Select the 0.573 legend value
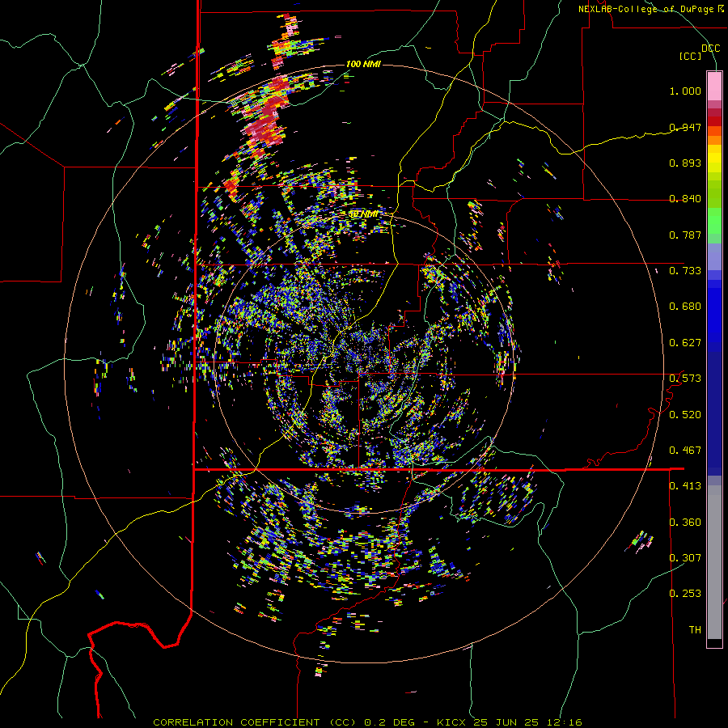 (685, 378)
